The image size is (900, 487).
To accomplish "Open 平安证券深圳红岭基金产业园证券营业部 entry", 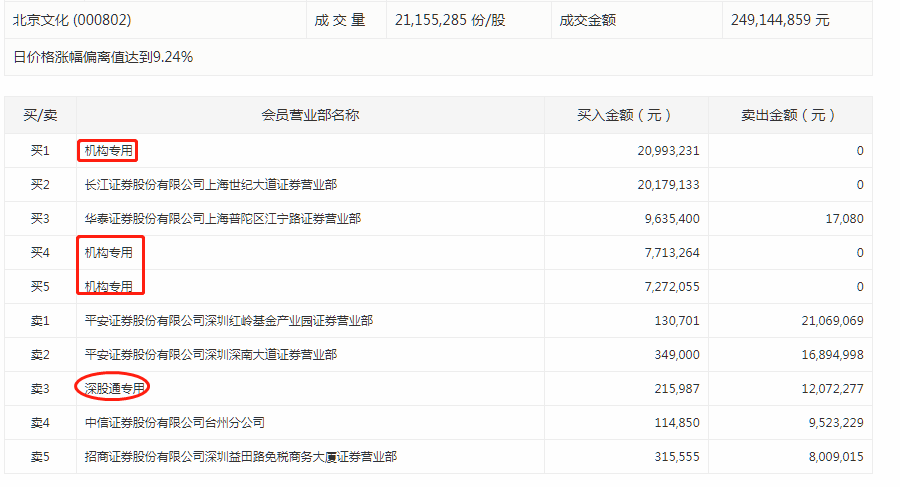I will [229, 321].
